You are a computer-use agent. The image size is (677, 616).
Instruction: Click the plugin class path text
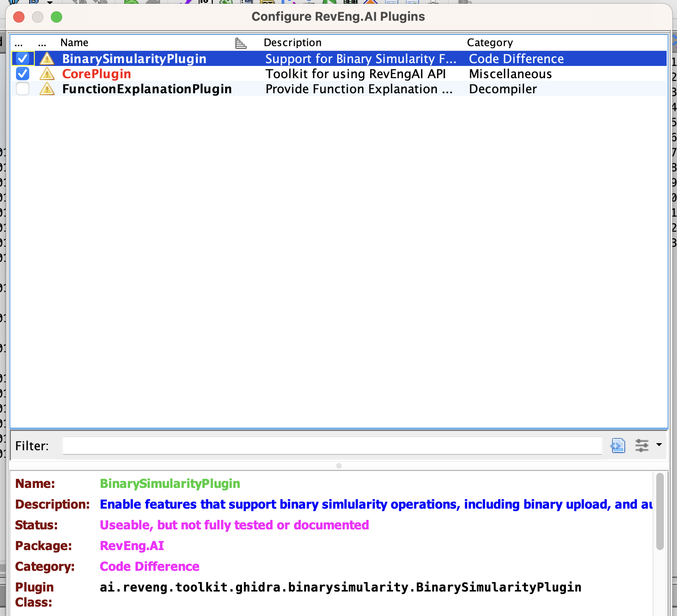point(340,587)
